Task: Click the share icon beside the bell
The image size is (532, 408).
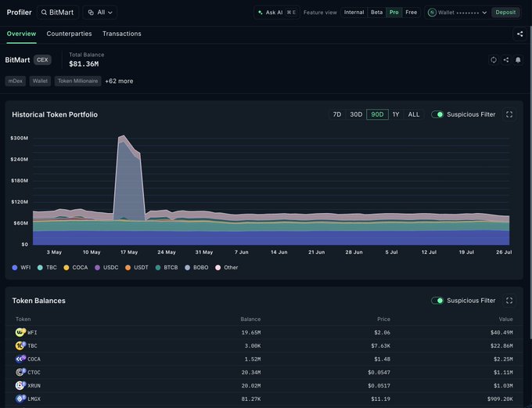Action: (506, 60)
